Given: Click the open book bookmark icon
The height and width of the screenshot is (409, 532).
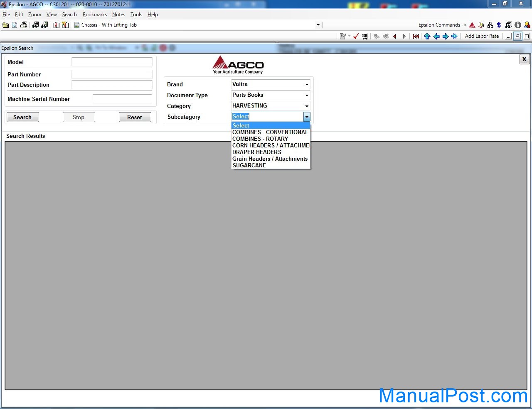Looking at the screenshot, I should 56,25.
